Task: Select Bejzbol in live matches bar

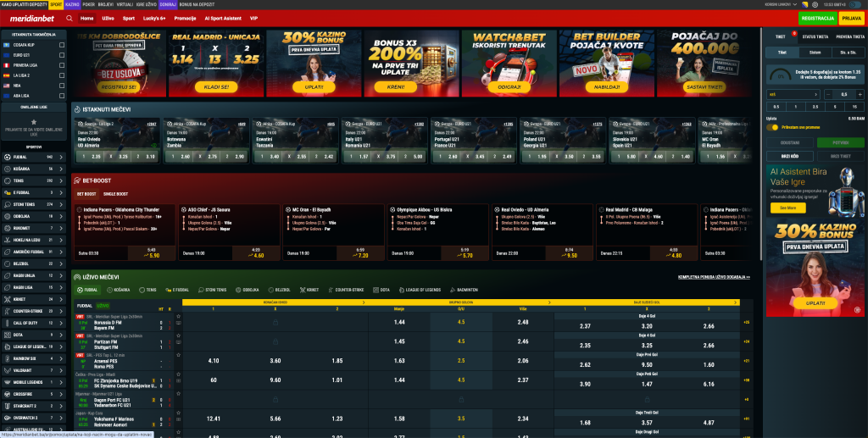Action: [279, 290]
